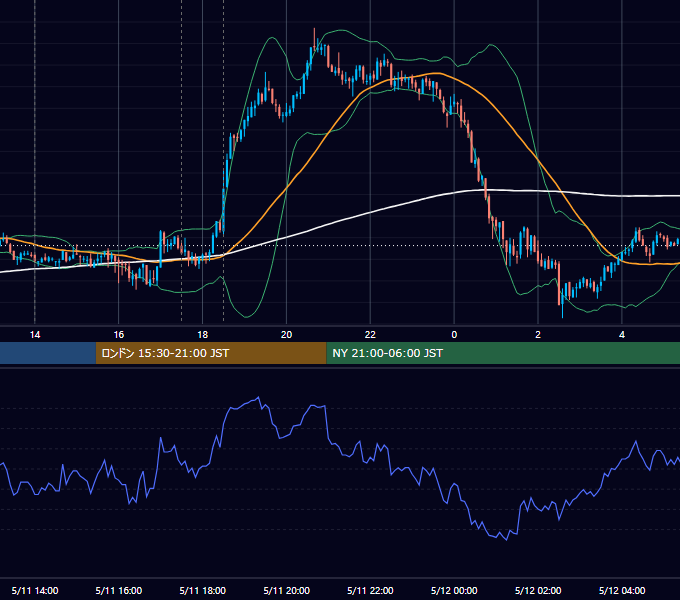This screenshot has height=600, width=680.
Task: Click the 5/12 02:00 label on the lower axis
Action: click(x=538, y=590)
